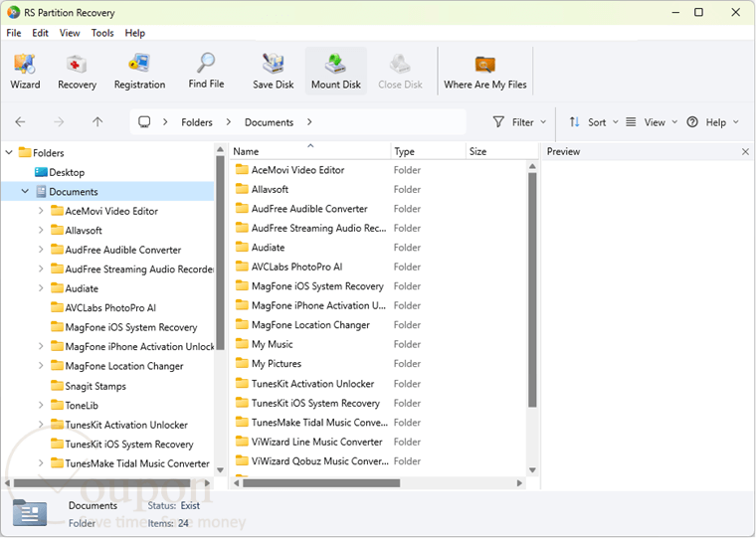Click the Allavsoft folder icon in list
Viewport: 756px width, 538px height.
click(242, 189)
